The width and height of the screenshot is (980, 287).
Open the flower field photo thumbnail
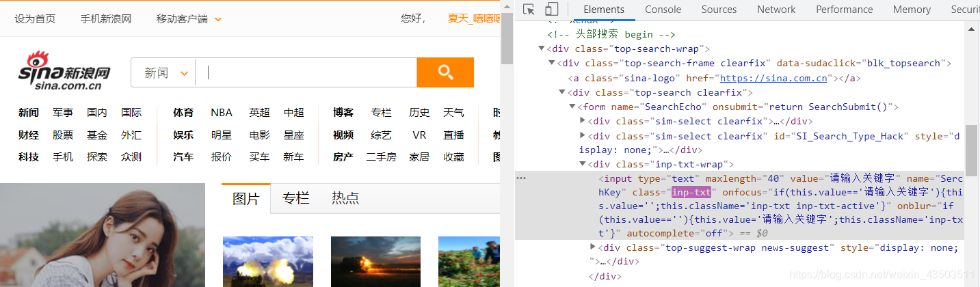pyautogui.click(x=469, y=262)
